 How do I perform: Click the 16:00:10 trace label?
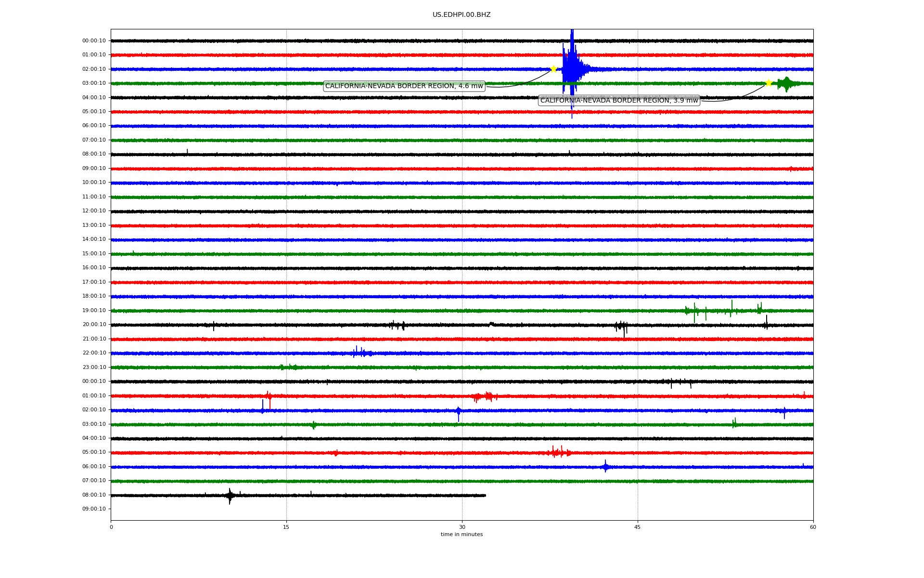94,268
